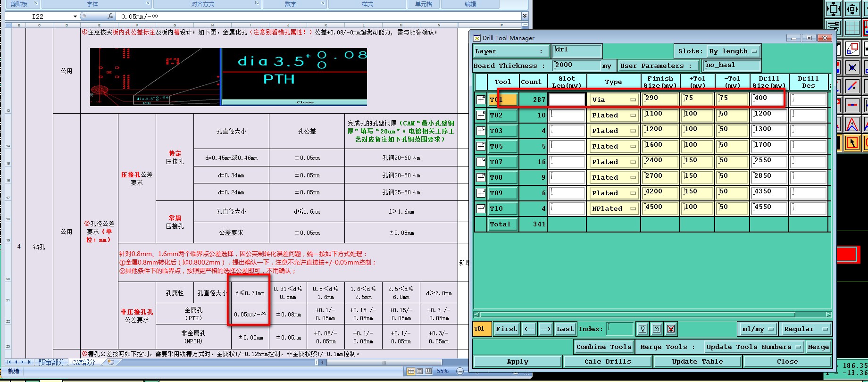Click the 样式 ribbon group label
This screenshot has height=382, width=868.
pos(367,4)
